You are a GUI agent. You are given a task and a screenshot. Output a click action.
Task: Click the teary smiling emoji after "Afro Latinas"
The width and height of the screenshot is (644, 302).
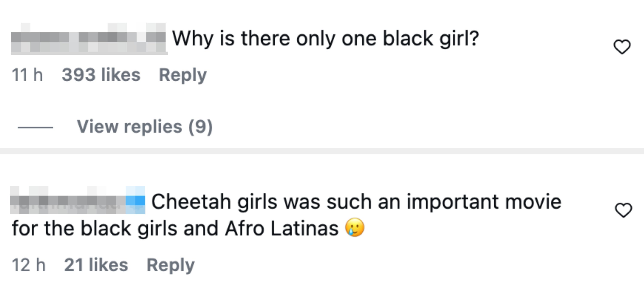pyautogui.click(x=354, y=227)
